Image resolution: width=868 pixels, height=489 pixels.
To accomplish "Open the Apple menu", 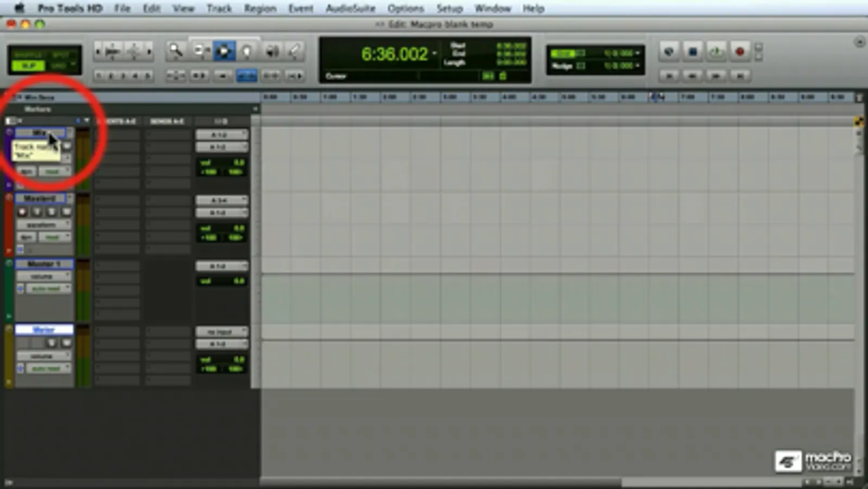I will pyautogui.click(x=19, y=8).
